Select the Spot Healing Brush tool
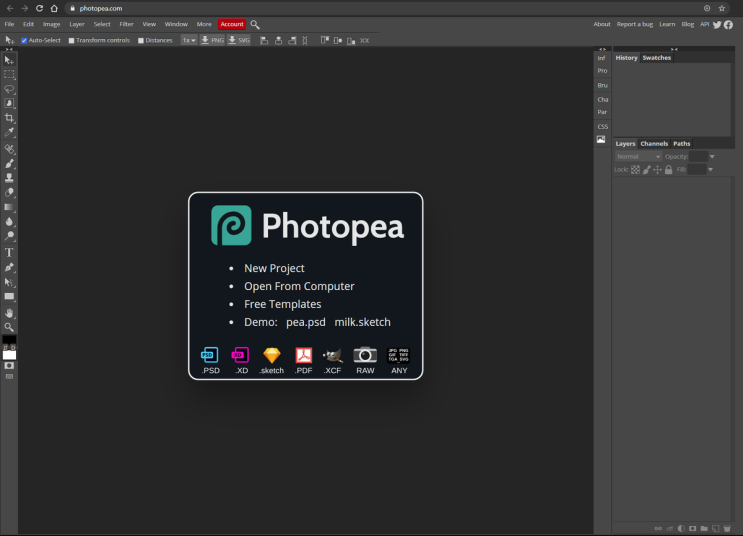Viewport: 743px width, 536px height. pyautogui.click(x=9, y=149)
